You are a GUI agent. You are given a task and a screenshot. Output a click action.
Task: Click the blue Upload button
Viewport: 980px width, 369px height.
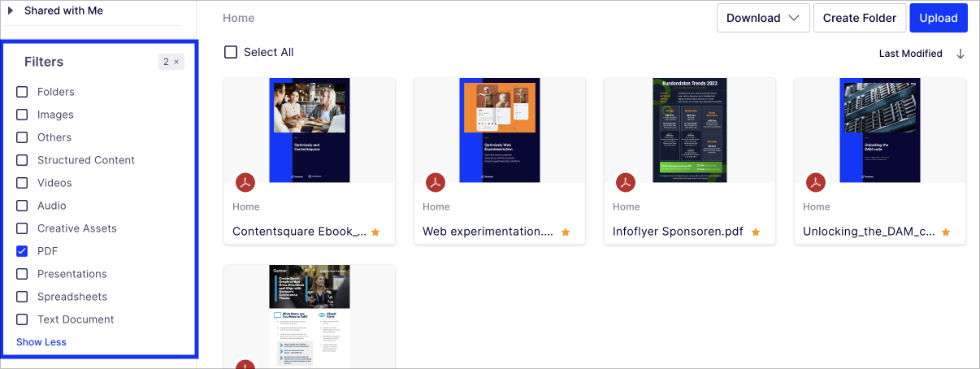(938, 18)
